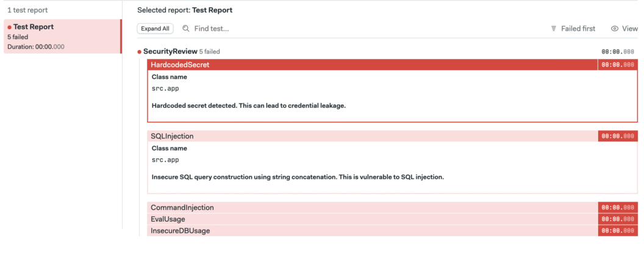
Task: Click the Hardcoded secret detected message
Action: (x=248, y=105)
